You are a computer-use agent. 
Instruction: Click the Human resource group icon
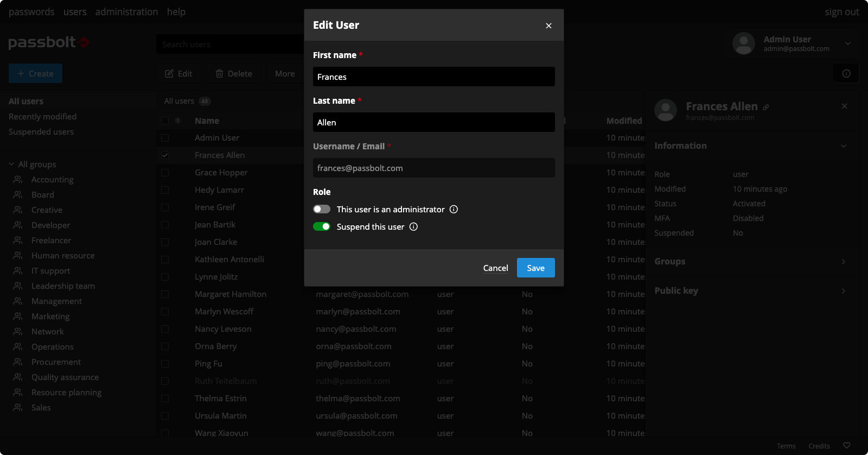coord(18,255)
